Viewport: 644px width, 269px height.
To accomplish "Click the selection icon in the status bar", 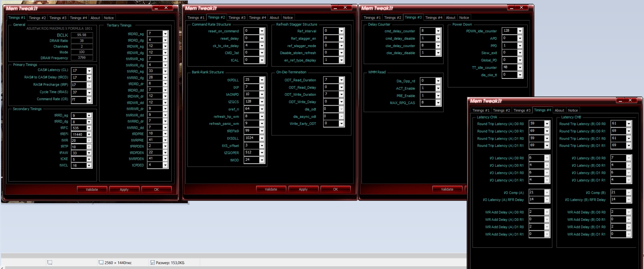I will pyautogui.click(x=50, y=262).
